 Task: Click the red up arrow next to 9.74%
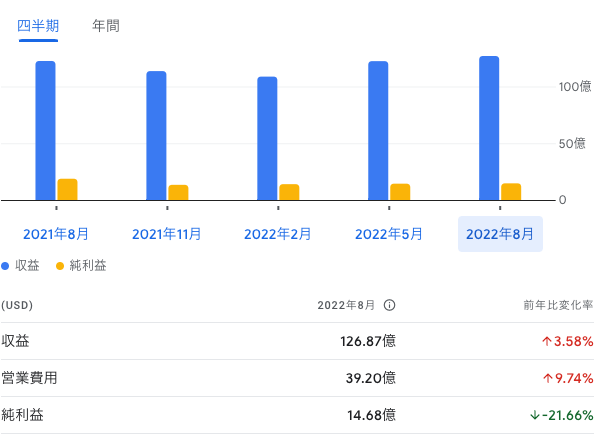[x=547, y=378]
